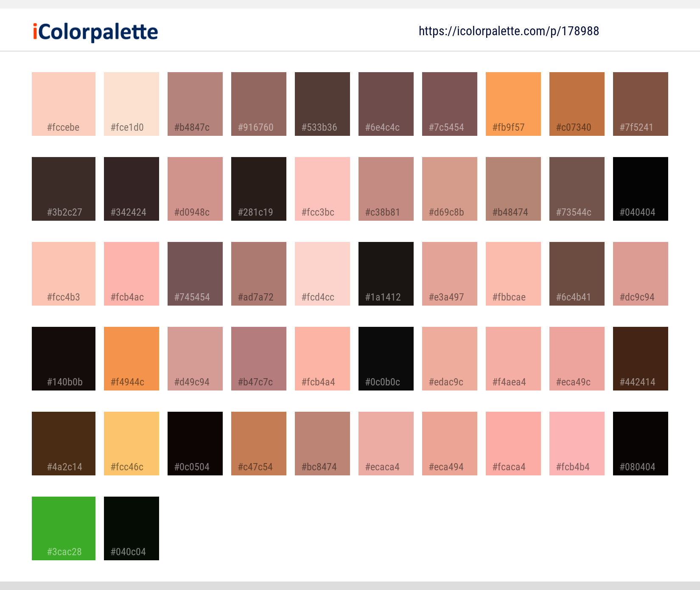Choose the #edac9c swatch

click(x=450, y=359)
